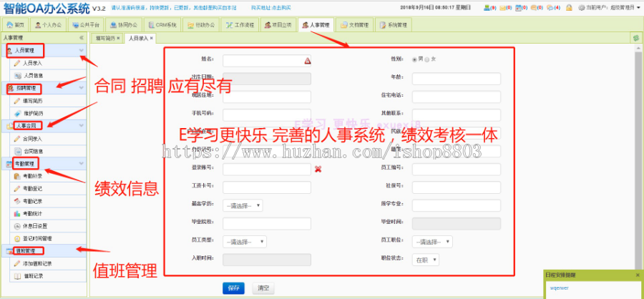Switch to the 文档管理 top tab
Screen dimensions: 644x299
click(x=354, y=24)
